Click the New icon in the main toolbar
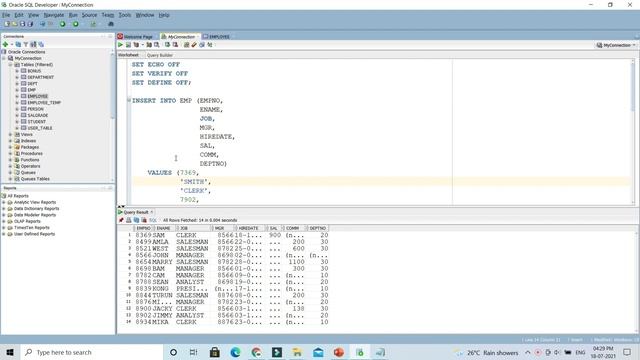 7,24
